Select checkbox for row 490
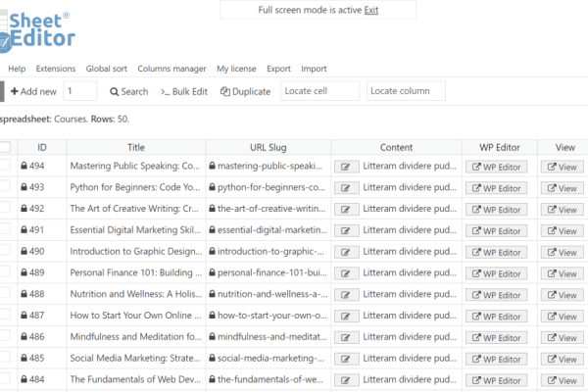This screenshot has height=392, width=588. 5,250
